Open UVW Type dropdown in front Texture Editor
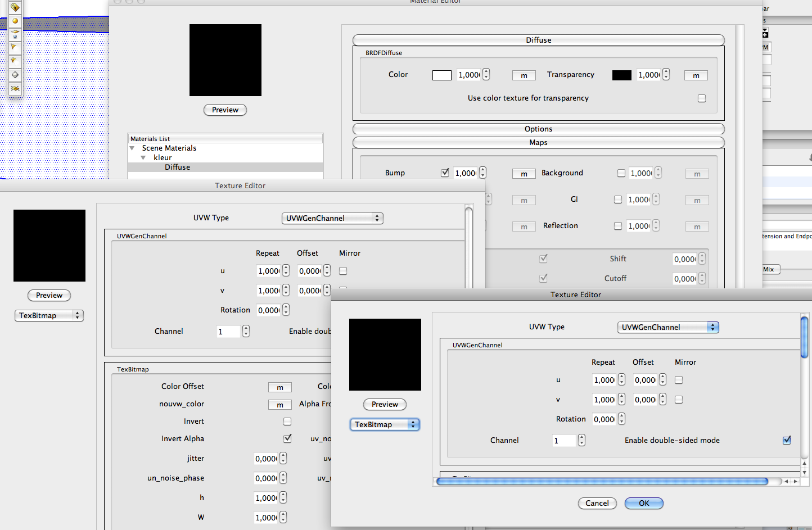 (x=668, y=327)
